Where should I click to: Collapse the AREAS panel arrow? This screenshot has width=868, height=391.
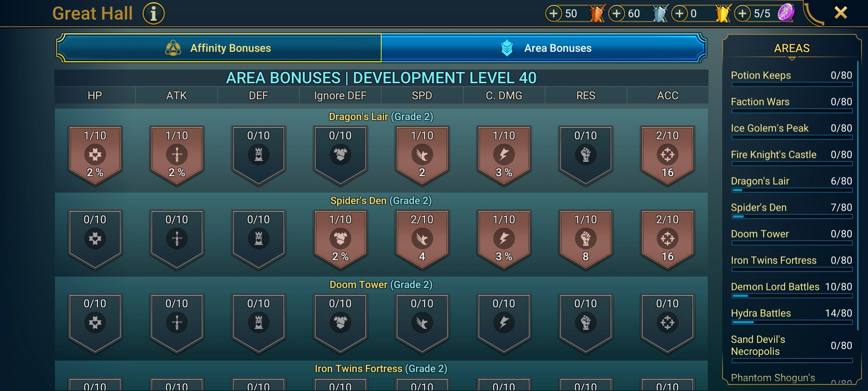[x=792, y=58]
